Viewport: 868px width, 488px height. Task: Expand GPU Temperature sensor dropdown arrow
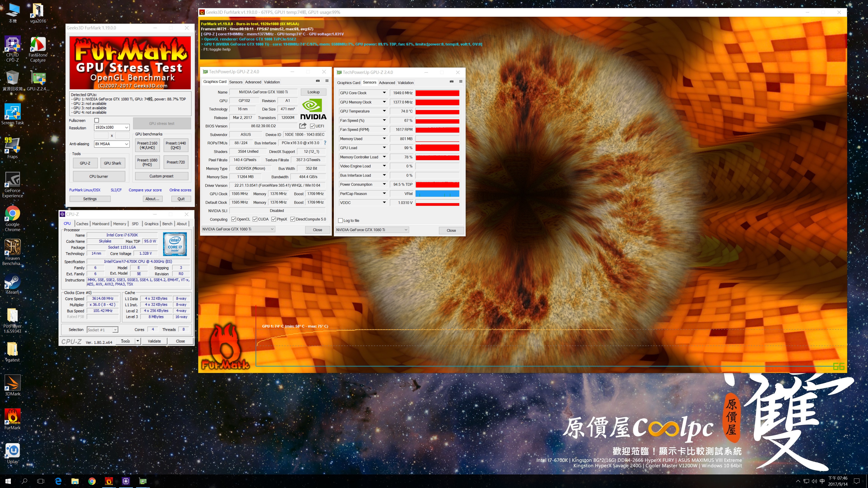click(384, 111)
